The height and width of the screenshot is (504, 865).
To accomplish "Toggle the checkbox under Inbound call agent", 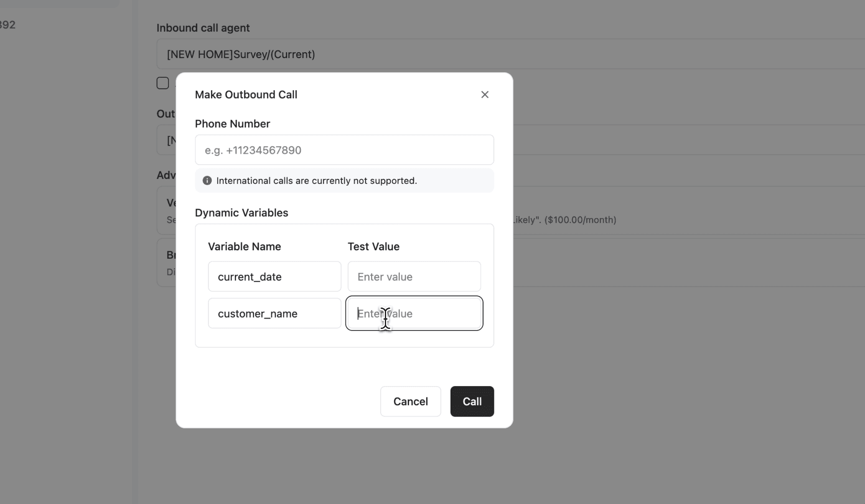I will click(x=163, y=83).
